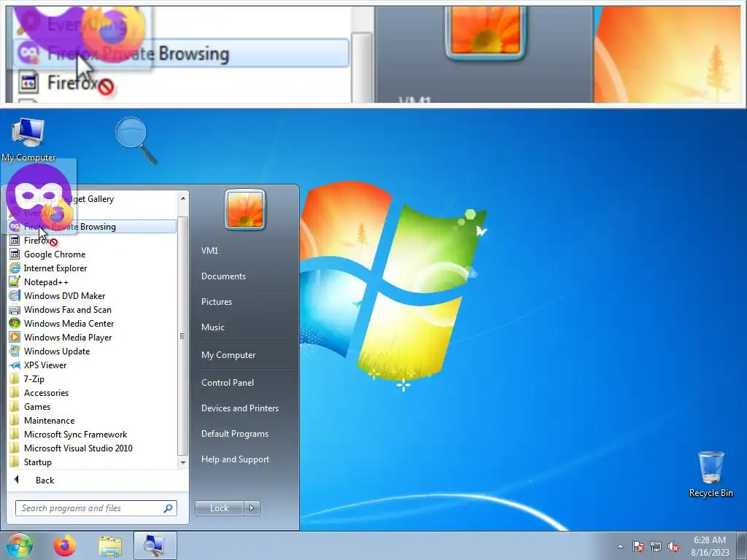The height and width of the screenshot is (560, 747).
Task: Click the Magnifier glass icon on desktop
Action: tap(136, 141)
